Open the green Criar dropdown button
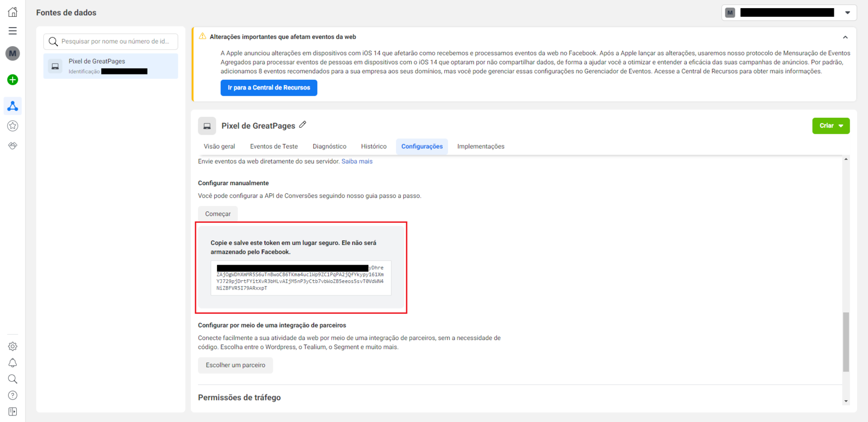Viewport: 868px width, 422px height. click(x=831, y=126)
